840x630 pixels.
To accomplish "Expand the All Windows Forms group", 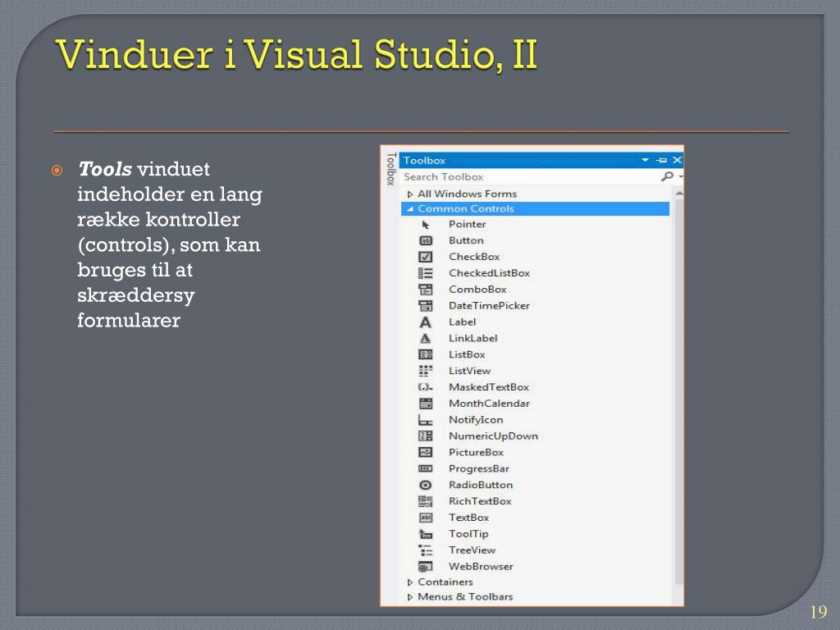I will coord(410,194).
